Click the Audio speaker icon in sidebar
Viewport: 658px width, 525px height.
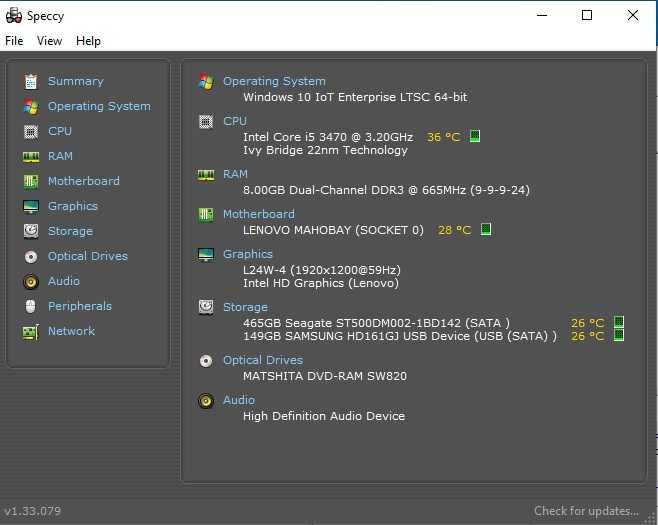click(x=30, y=281)
